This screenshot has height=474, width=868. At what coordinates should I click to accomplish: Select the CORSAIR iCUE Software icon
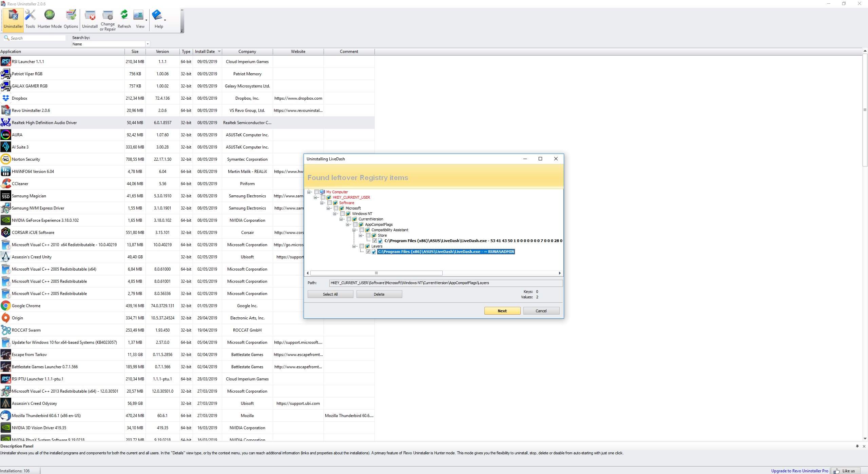click(6, 233)
